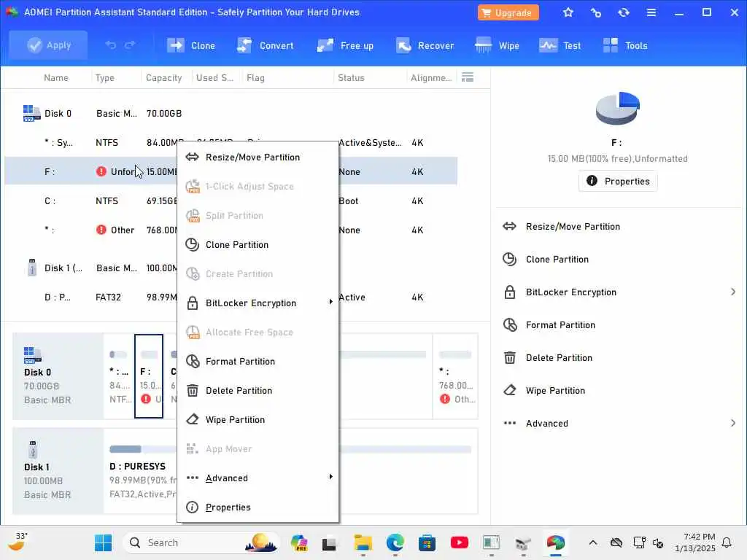Open Advanced submenu in context menu

pyautogui.click(x=258, y=478)
